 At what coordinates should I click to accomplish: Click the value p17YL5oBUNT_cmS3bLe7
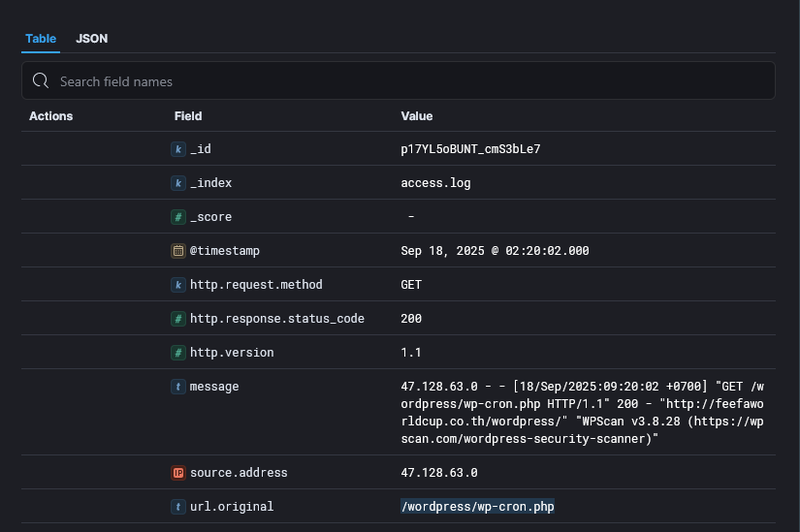coord(470,149)
